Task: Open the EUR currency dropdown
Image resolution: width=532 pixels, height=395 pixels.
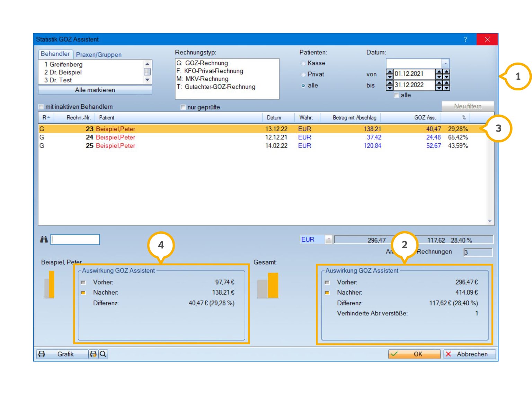Action: [328, 240]
